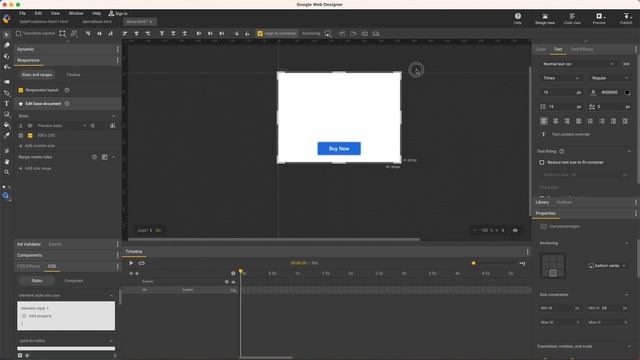Click Add custom size
640x360 pixels.
[x=36, y=146]
